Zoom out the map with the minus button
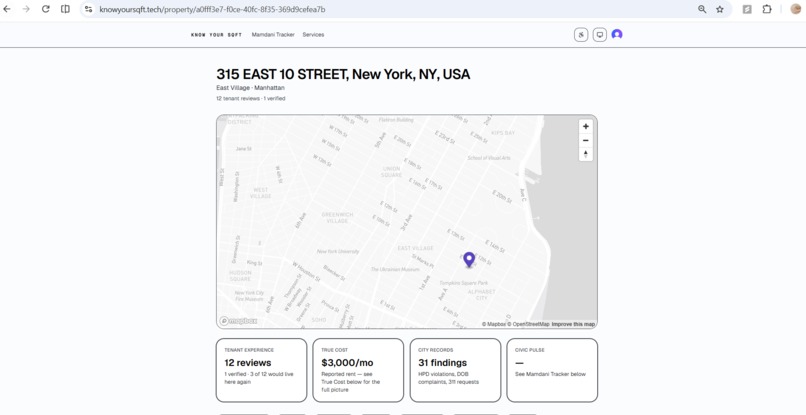This screenshot has height=415, width=806. (585, 140)
